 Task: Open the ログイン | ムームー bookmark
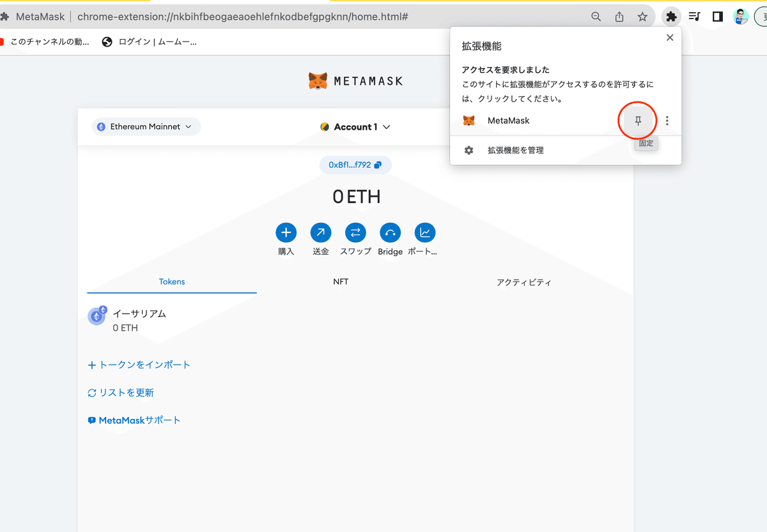pyautogui.click(x=149, y=42)
